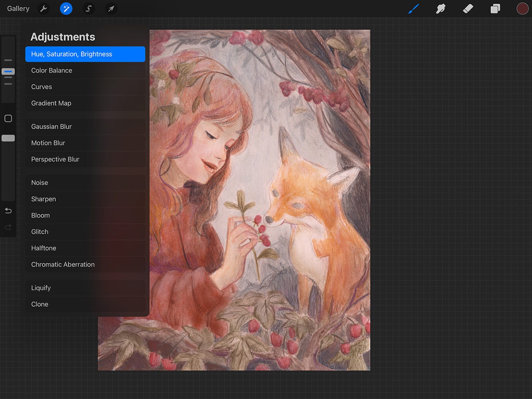Activate the Adjustments magic wand tool

click(66, 8)
